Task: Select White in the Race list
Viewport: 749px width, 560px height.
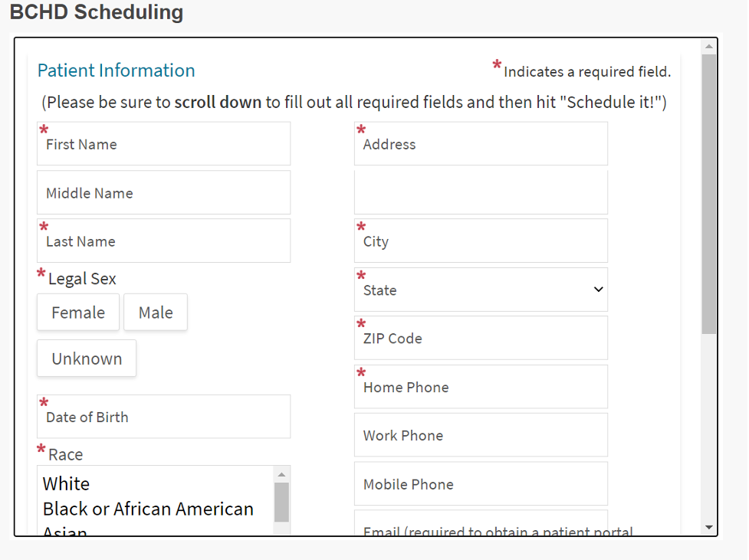Action: (x=67, y=483)
